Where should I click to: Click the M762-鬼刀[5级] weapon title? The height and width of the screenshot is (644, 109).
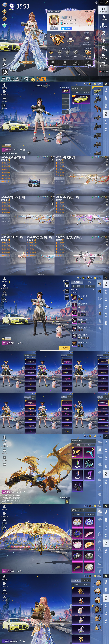(x=65, y=157)
